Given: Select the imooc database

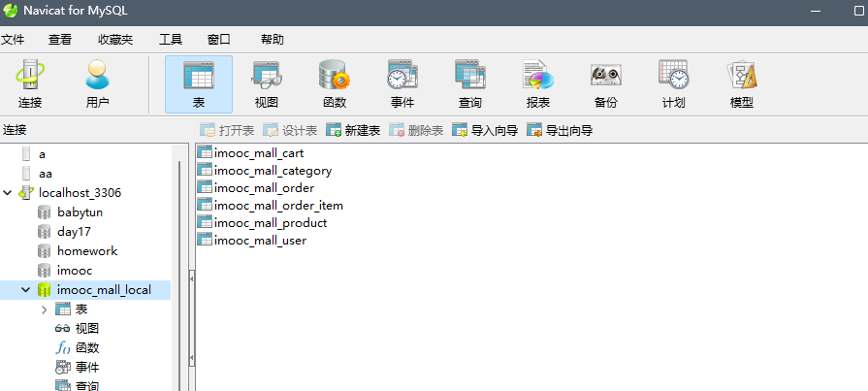Looking at the screenshot, I should click(74, 271).
